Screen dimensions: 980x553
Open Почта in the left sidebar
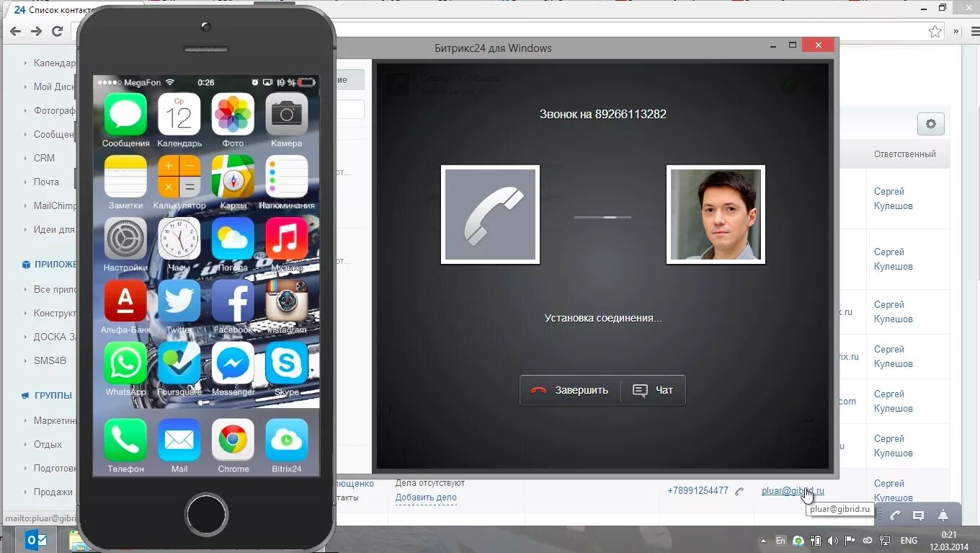pyautogui.click(x=46, y=182)
